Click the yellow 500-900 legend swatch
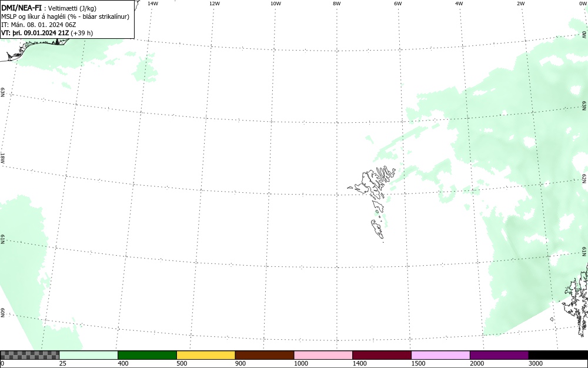This screenshot has height=368, width=588. (x=206, y=355)
